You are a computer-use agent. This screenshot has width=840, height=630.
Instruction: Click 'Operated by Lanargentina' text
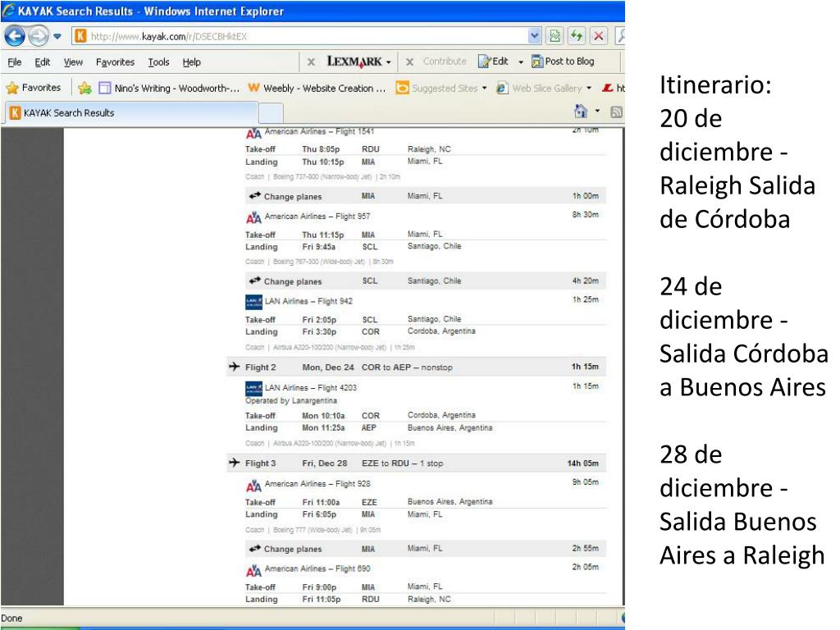(291, 400)
